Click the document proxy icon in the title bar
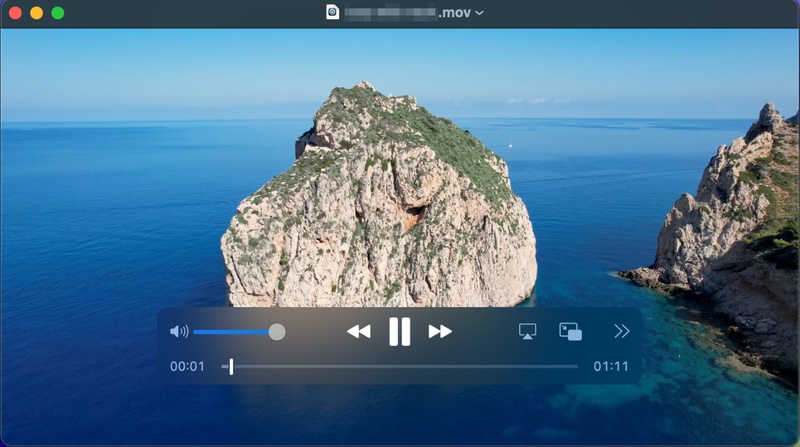This screenshot has height=447, width=800. tap(333, 12)
